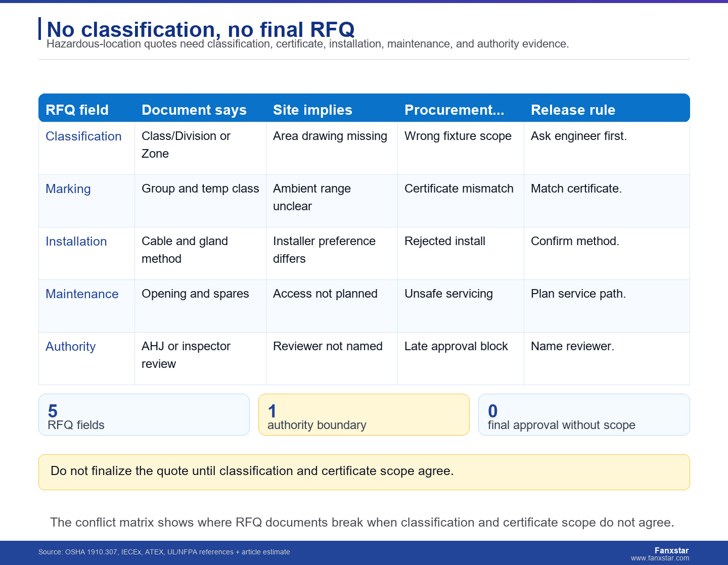
Task: Click the 'Fanxstar' brand name in footer
Action: [671, 550]
